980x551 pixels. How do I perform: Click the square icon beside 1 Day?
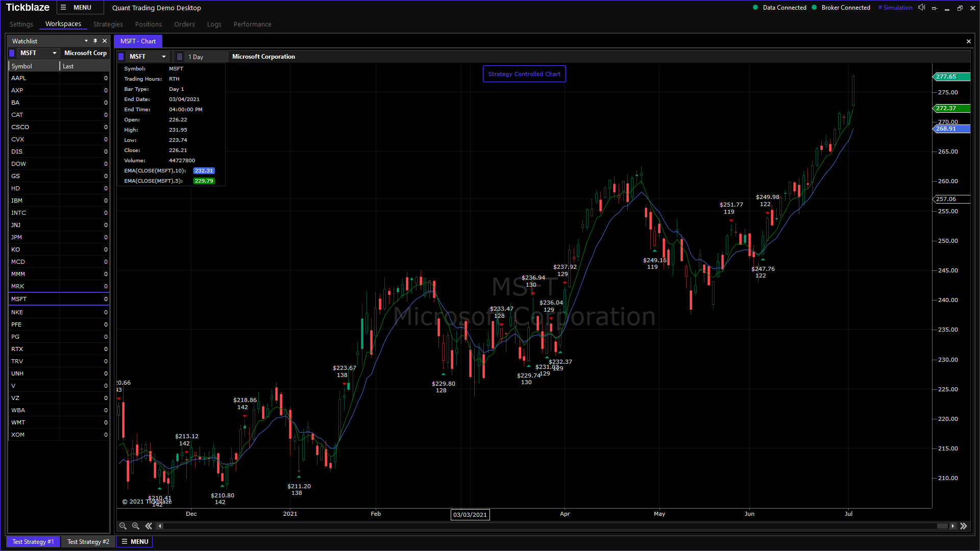180,57
